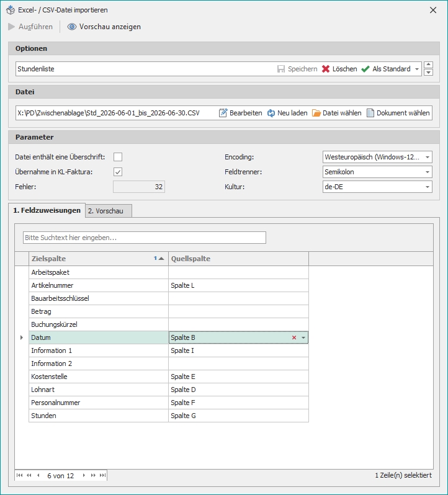The image size is (448, 495).
Task: Click the Dokument wählen page icon
Action: pos(370,113)
